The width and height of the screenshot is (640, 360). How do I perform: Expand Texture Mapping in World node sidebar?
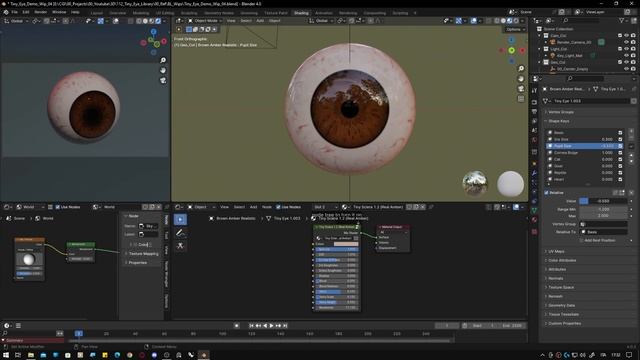tap(143, 254)
